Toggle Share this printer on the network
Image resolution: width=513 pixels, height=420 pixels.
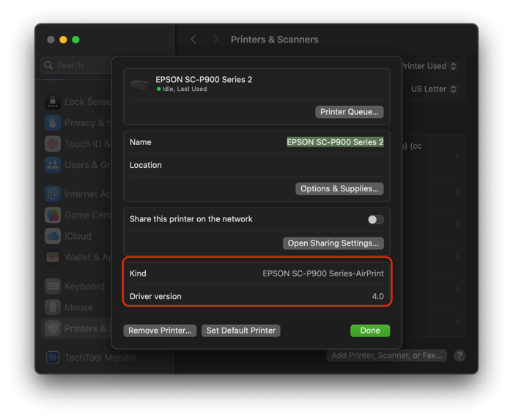point(375,219)
